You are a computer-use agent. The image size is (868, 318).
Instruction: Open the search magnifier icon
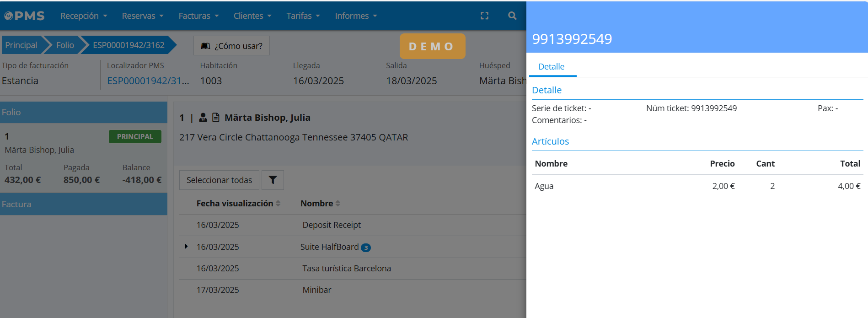(x=512, y=16)
